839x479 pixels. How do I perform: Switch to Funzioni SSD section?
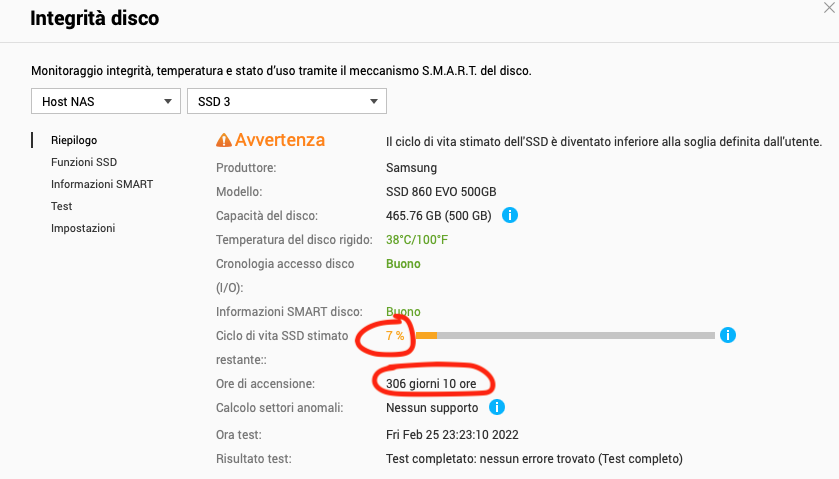[x=84, y=162]
